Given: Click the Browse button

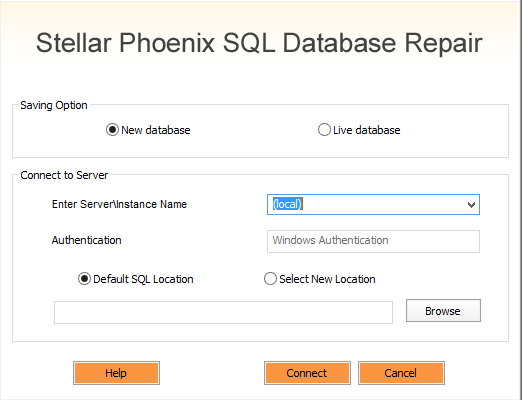Looking at the screenshot, I should click(x=443, y=311).
